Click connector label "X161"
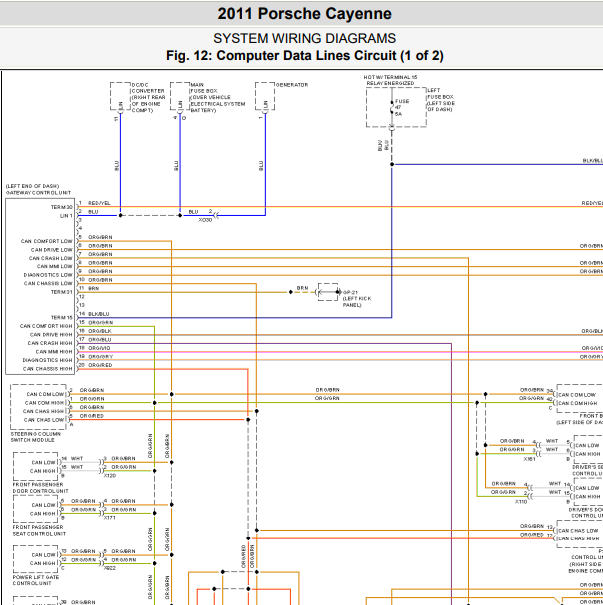Viewport: 603px width, 605px height. point(529,459)
